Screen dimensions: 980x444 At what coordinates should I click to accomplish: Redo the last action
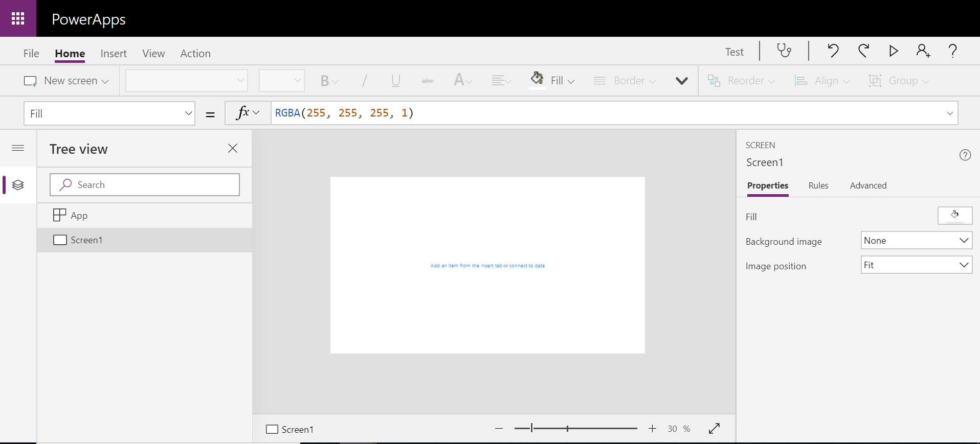click(863, 51)
